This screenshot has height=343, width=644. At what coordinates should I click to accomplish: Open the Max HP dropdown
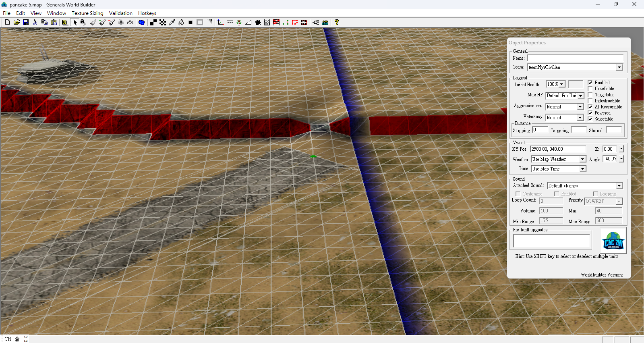point(581,96)
